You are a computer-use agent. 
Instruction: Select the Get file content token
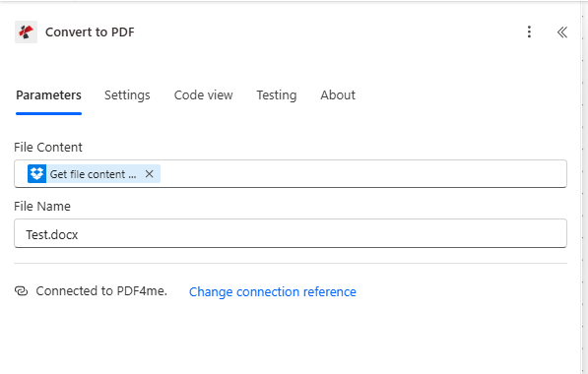tap(93, 174)
